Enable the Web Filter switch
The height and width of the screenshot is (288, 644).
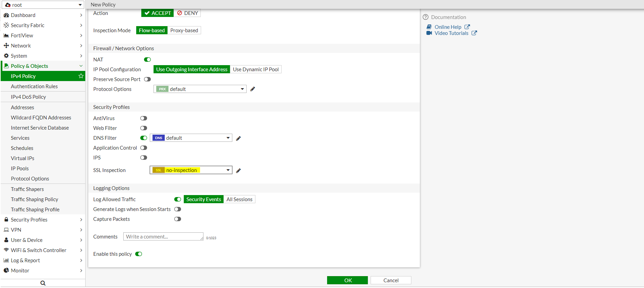tap(144, 128)
